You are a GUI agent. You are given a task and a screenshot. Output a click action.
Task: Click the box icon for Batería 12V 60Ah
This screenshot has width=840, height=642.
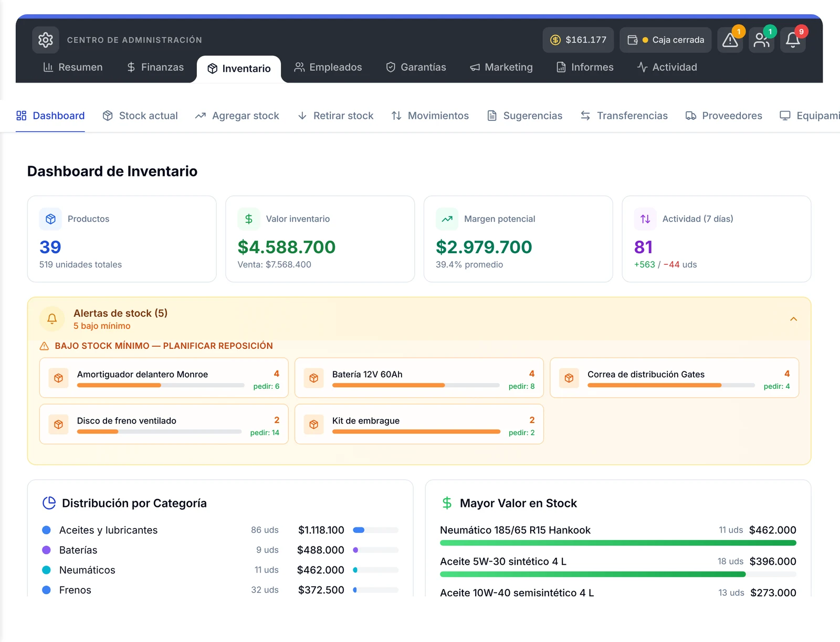(x=313, y=378)
